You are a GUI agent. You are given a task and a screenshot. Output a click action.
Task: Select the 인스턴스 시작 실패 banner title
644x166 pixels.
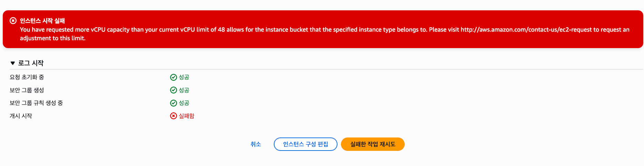tap(42, 21)
